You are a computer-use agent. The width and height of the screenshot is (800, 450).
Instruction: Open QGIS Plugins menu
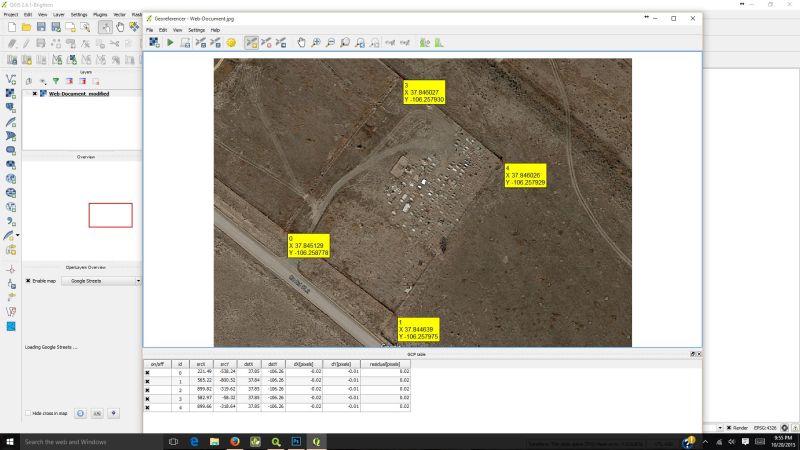click(100, 15)
